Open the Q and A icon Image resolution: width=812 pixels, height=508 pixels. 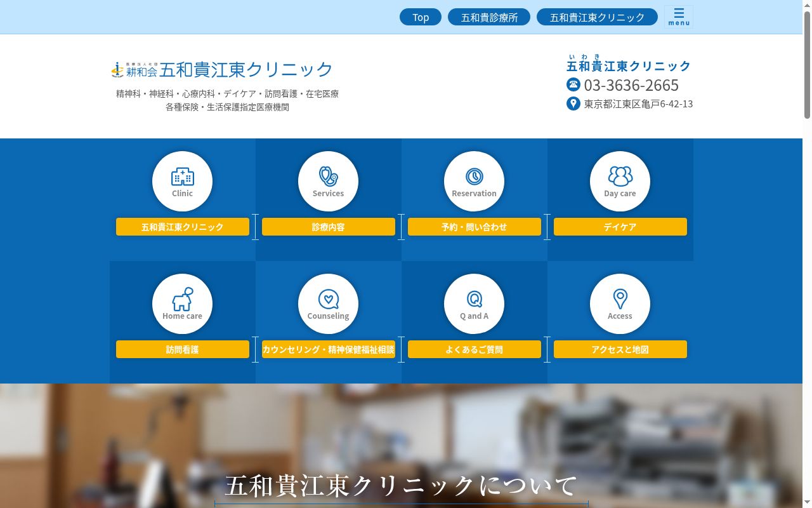pos(474,304)
